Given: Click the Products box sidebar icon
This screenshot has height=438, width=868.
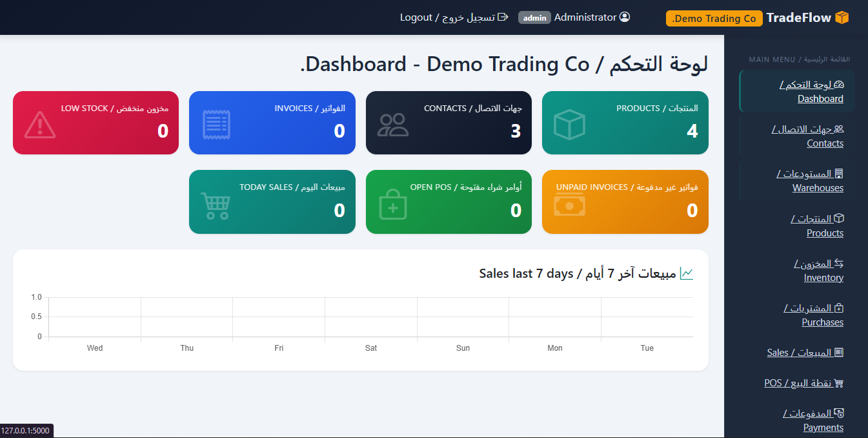Looking at the screenshot, I should 839,219.
